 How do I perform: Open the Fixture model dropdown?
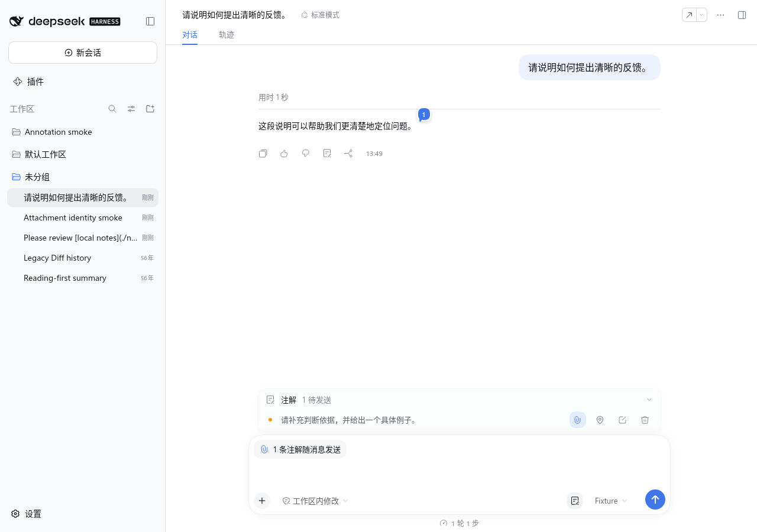[x=611, y=501]
